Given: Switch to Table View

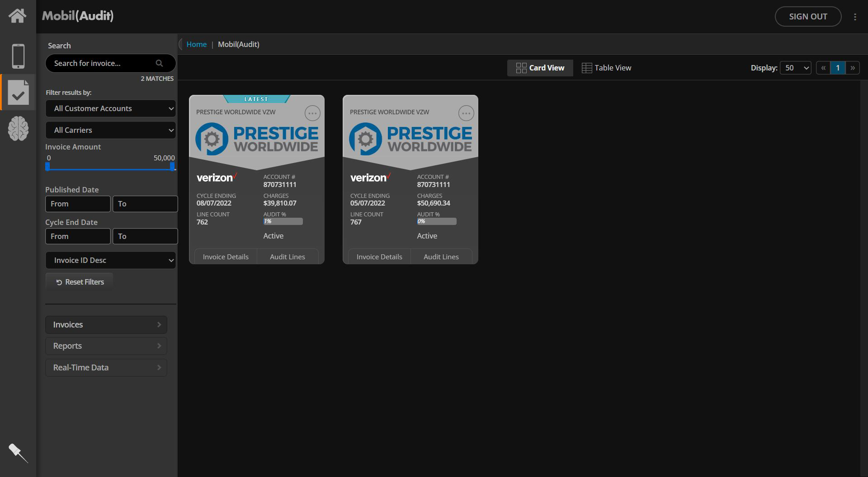Looking at the screenshot, I should click(x=606, y=68).
